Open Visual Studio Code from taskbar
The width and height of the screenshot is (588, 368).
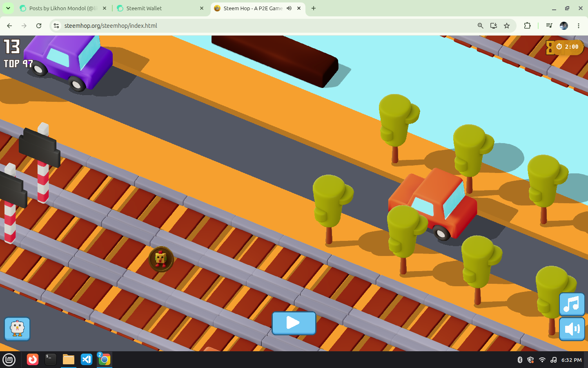tap(87, 359)
